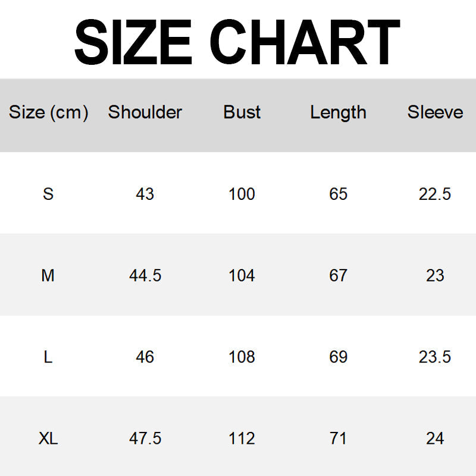Click sleeve value 23.5 for size L

[435, 357]
